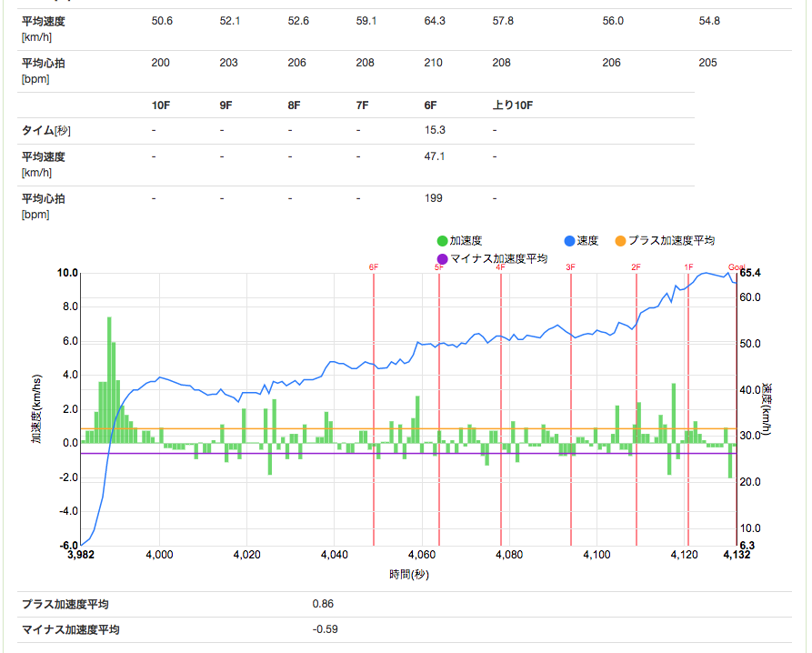Click the 7F column header

point(362,105)
